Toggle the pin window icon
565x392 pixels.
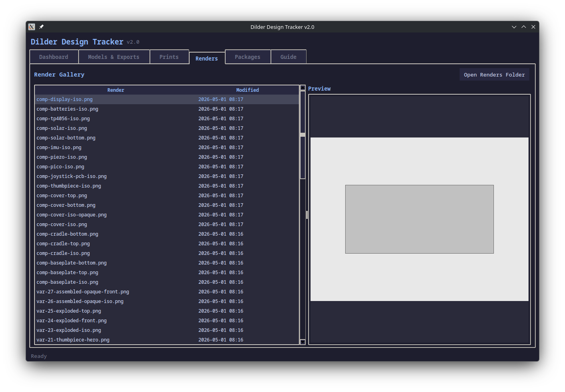point(41,27)
